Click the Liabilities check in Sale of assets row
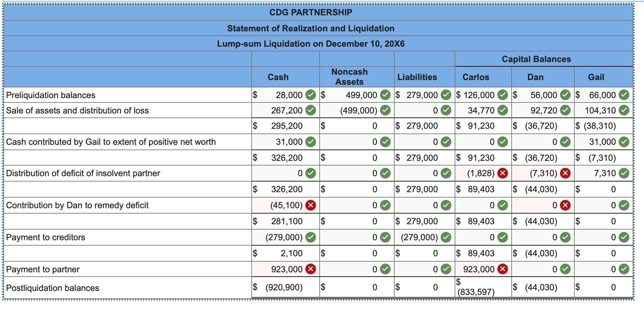This screenshot has height=309, width=644. (446, 110)
